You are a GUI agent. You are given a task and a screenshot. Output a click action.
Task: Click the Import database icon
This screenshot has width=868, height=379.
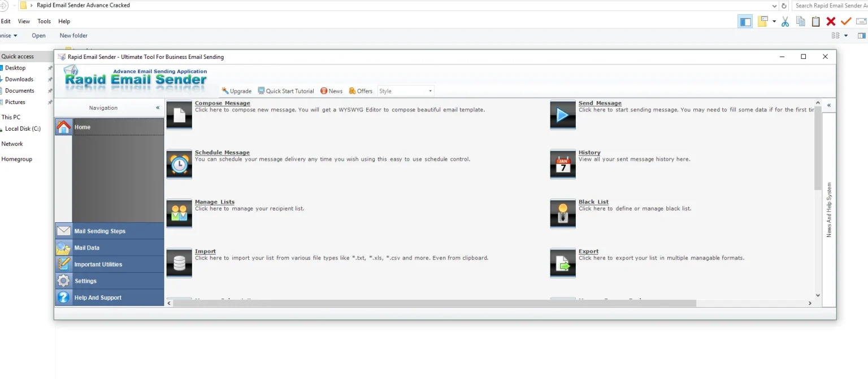point(179,263)
